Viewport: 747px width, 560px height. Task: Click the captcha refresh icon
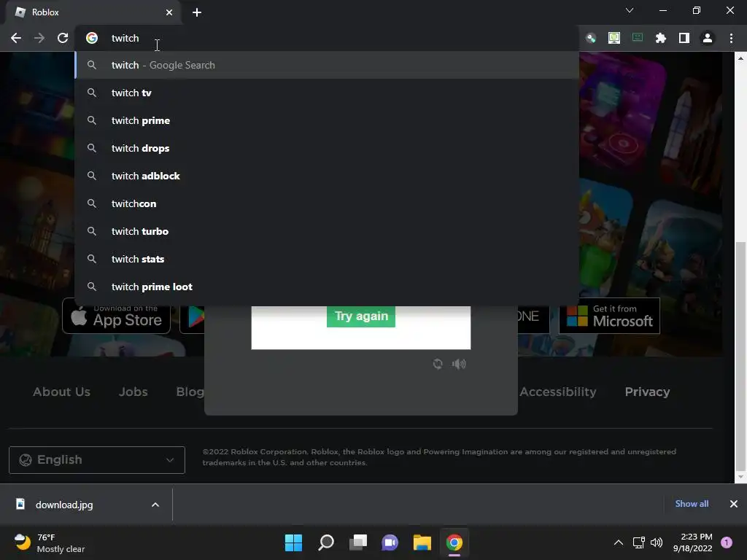(438, 365)
